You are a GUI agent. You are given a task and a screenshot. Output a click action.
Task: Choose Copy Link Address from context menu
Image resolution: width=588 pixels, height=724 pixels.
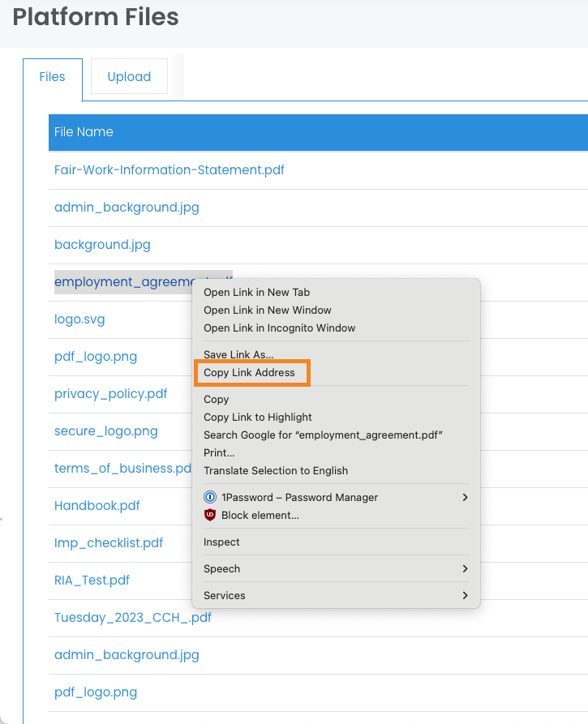coord(250,373)
